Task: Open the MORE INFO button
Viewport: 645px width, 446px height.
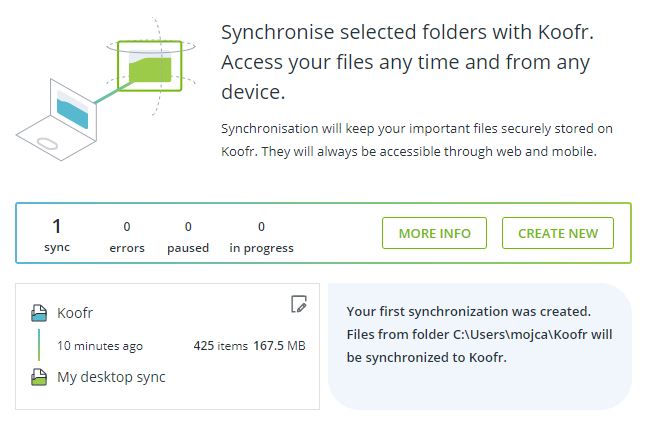Action: [434, 233]
